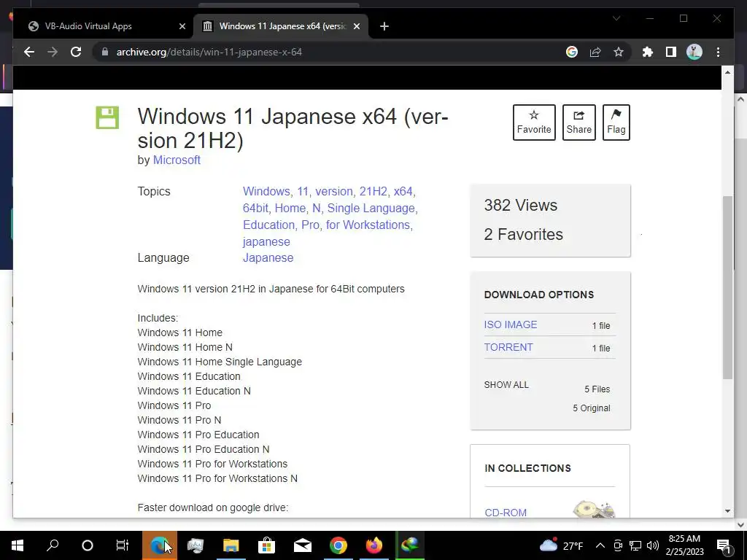Reload the archive.org page
This screenshot has height=560, width=747.
(76, 52)
